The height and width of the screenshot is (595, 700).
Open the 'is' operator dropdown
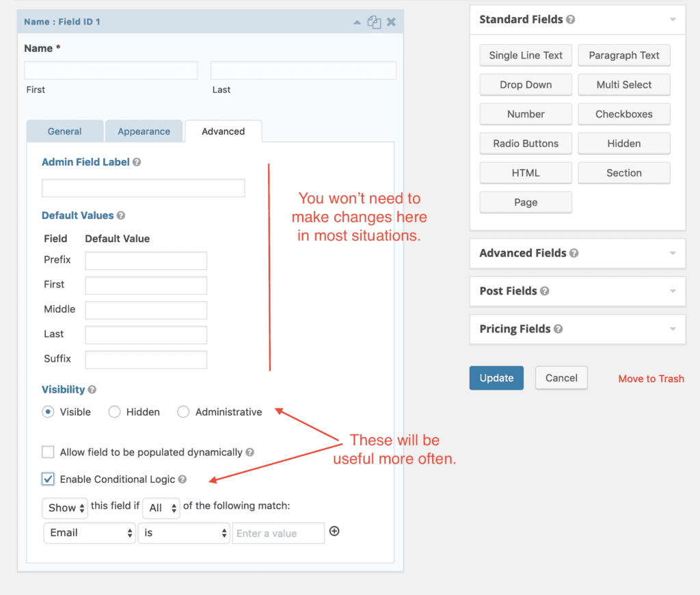pos(184,533)
